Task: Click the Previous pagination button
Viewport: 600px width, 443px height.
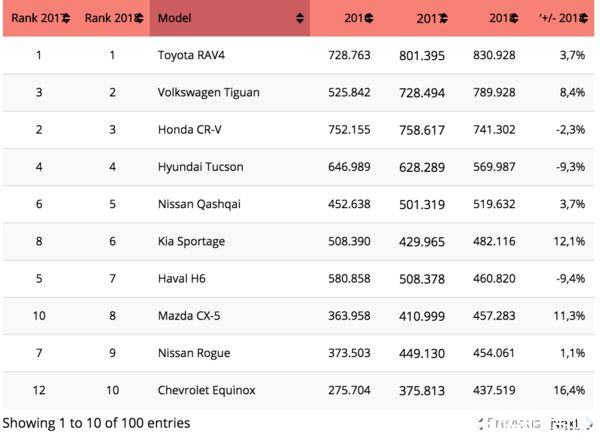Action: point(515,424)
